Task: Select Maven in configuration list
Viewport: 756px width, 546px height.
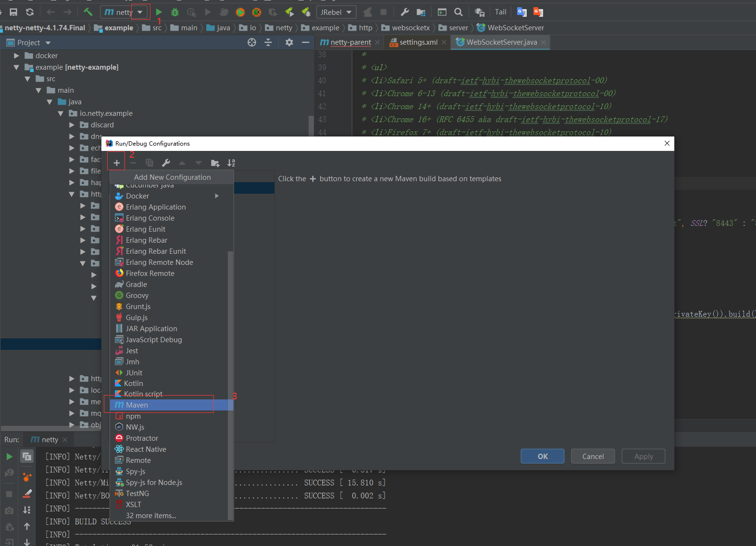Action: (172, 405)
